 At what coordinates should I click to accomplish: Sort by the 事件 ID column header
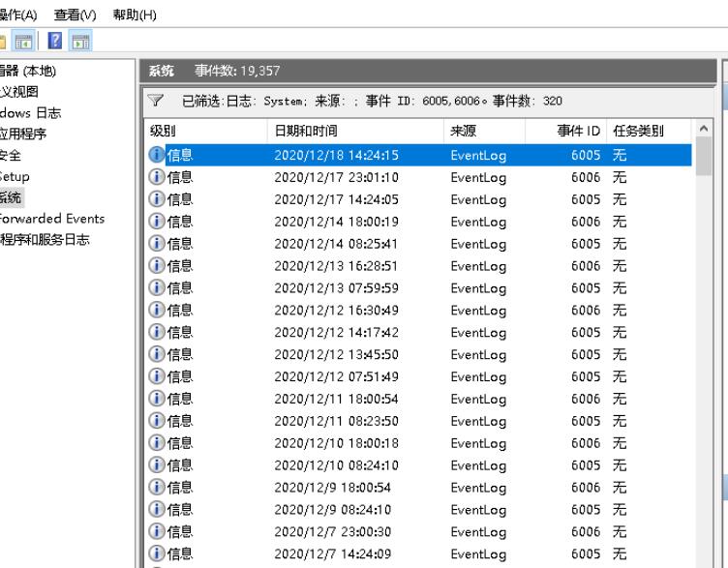click(x=565, y=131)
